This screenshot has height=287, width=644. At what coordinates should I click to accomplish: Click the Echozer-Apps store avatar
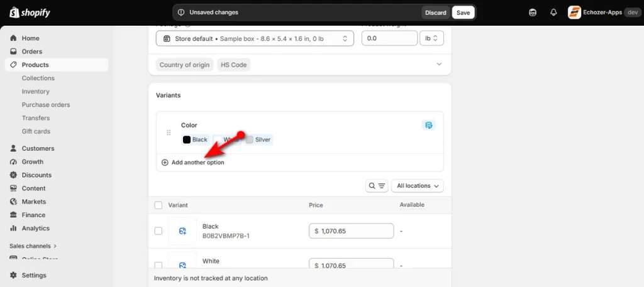[x=574, y=13]
